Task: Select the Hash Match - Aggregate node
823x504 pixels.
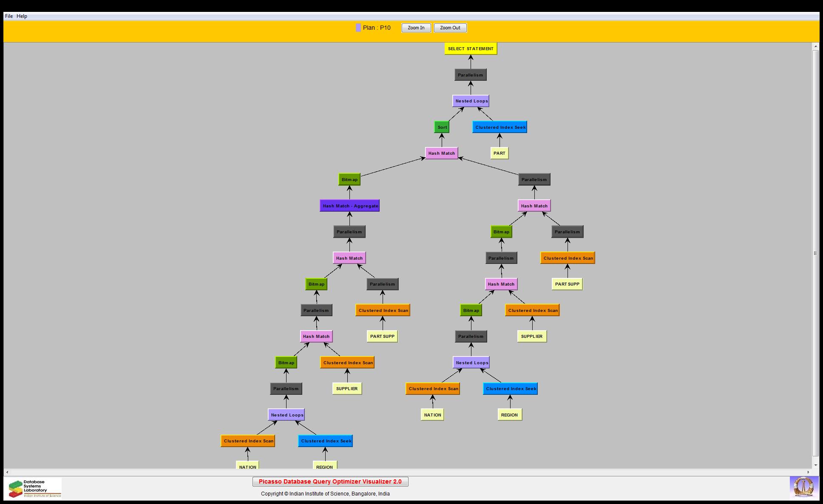Action: 349,206
